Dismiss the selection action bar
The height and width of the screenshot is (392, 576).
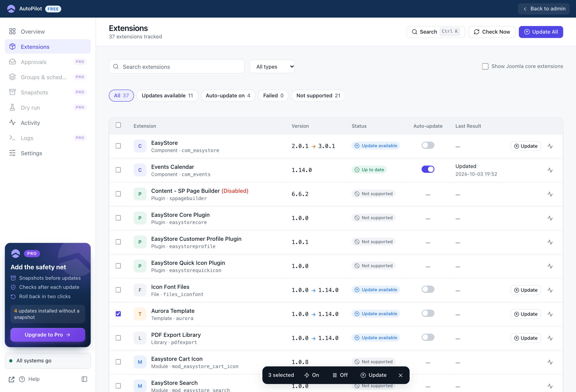401,375
